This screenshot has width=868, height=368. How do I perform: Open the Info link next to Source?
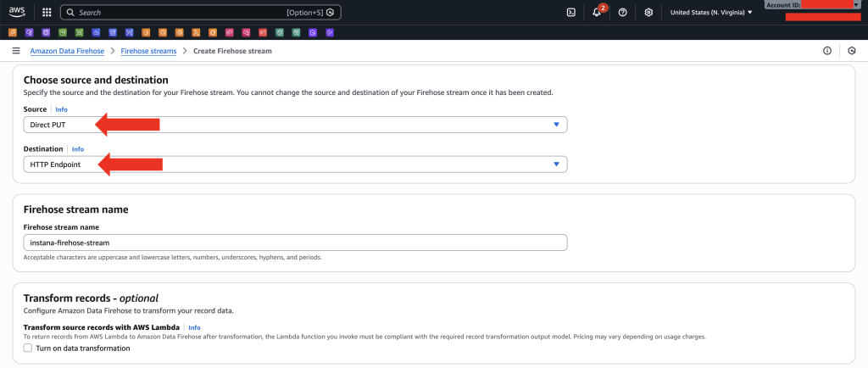pyautogui.click(x=61, y=109)
